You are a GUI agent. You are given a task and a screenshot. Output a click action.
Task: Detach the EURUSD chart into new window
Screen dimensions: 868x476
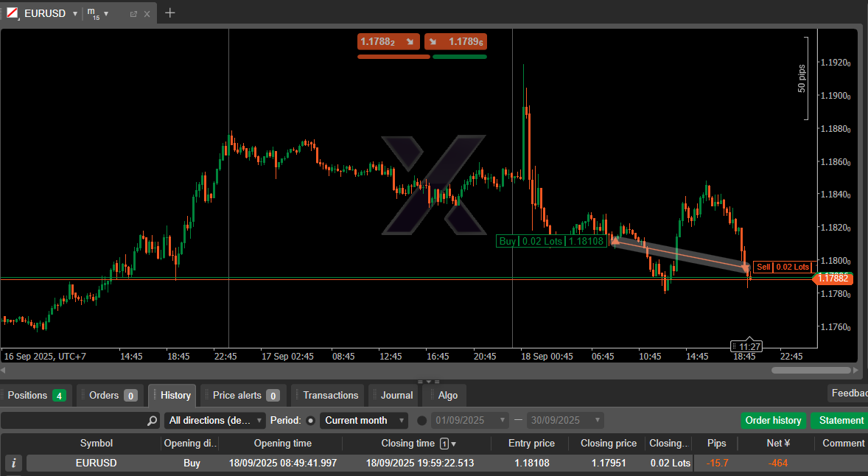[133, 14]
